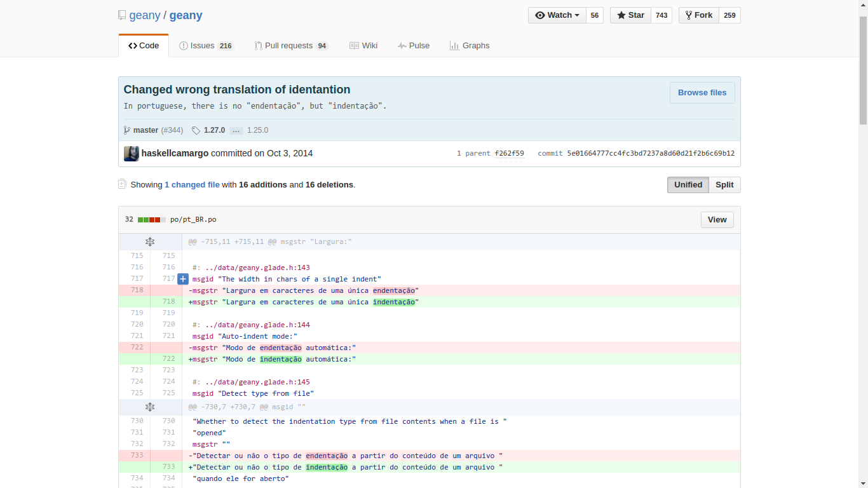Open the Graphs tab
Image resolution: width=868 pixels, height=488 pixels.
point(470,46)
